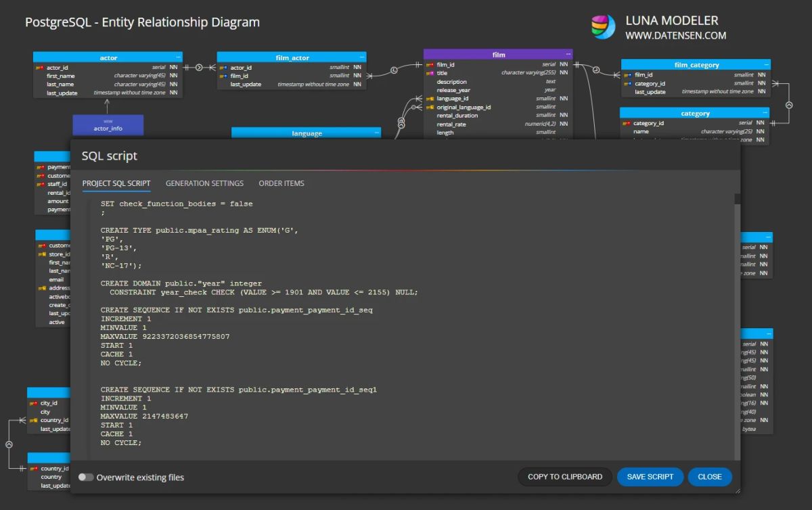Open the category table options menu
The image size is (812, 510).
765,114
